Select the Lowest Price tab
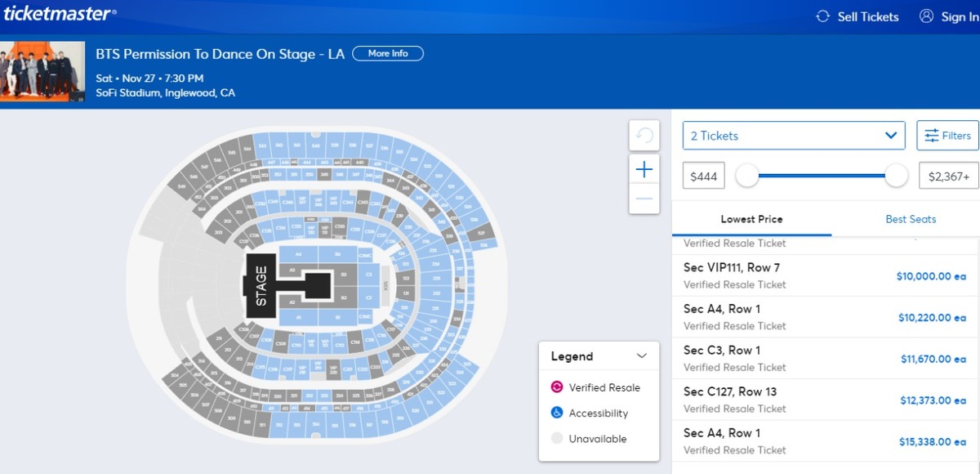 point(751,219)
